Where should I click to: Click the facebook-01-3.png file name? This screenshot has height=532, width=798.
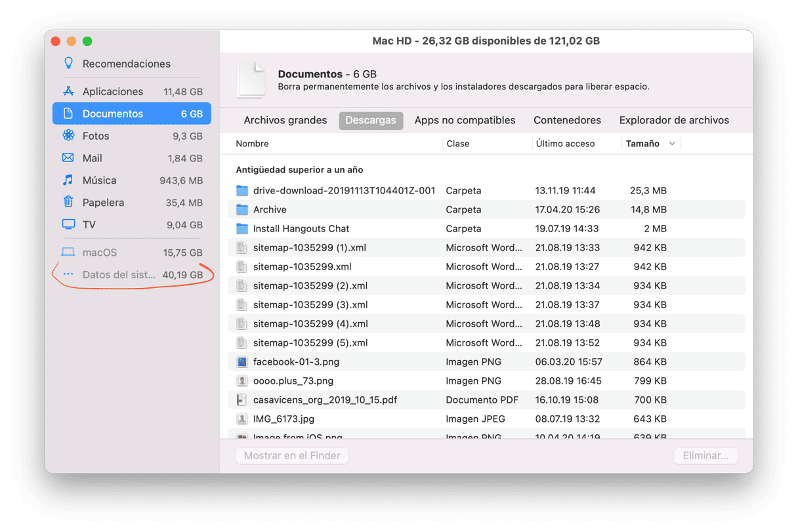pos(296,362)
